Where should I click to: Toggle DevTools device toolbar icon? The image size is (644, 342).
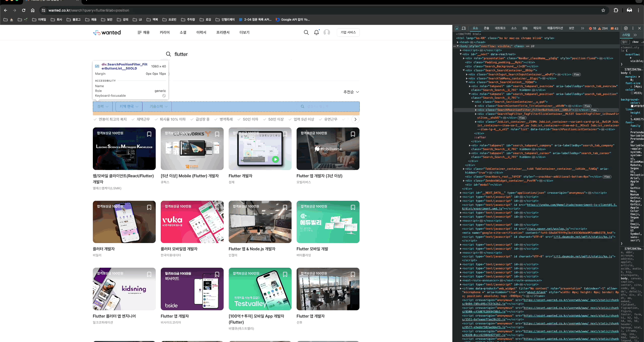coord(464,28)
